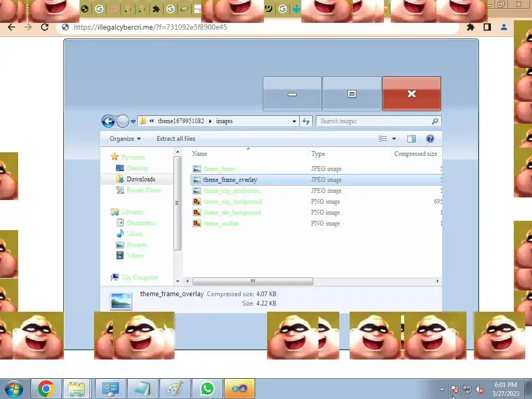The width and height of the screenshot is (532, 399).
Task: Open the Explorer recent pages dropdown arrow
Action: point(133,122)
